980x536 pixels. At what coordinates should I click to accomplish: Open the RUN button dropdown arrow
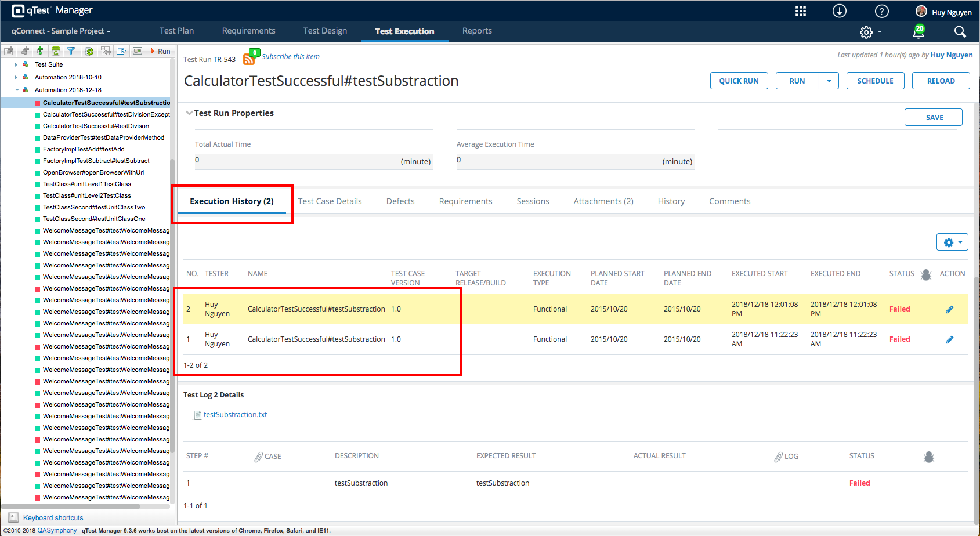point(829,81)
